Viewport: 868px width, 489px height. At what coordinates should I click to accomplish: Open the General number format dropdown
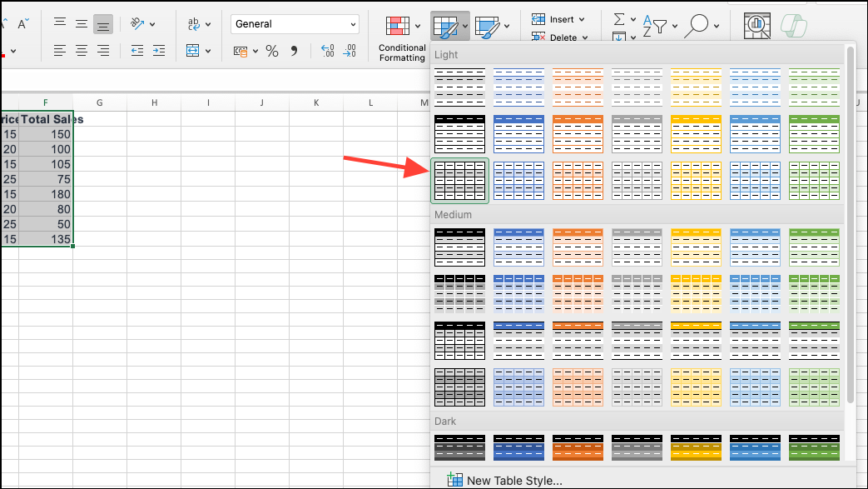tap(295, 23)
